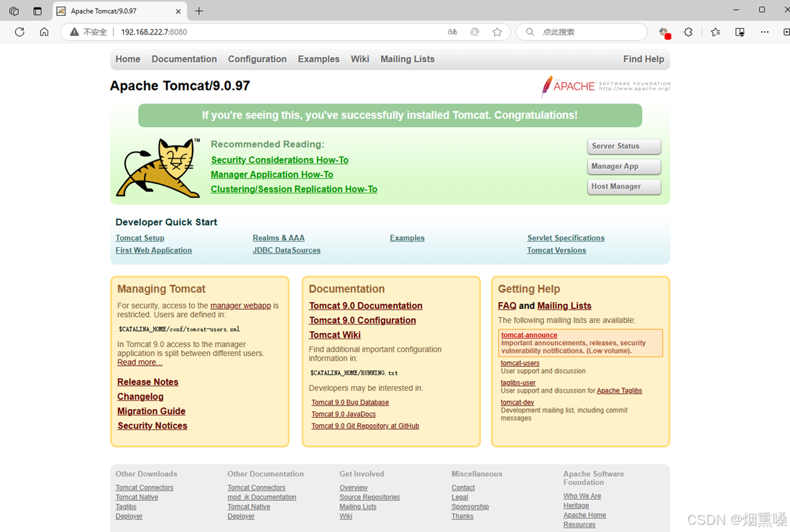The width and height of the screenshot is (790, 532).
Task: Click the colorful extension icon with the red badge
Action: coord(664,32)
